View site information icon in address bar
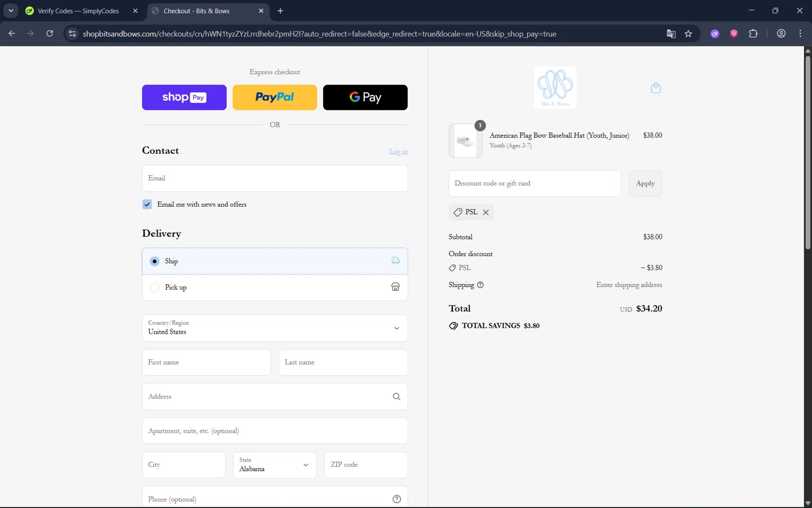 72,34
